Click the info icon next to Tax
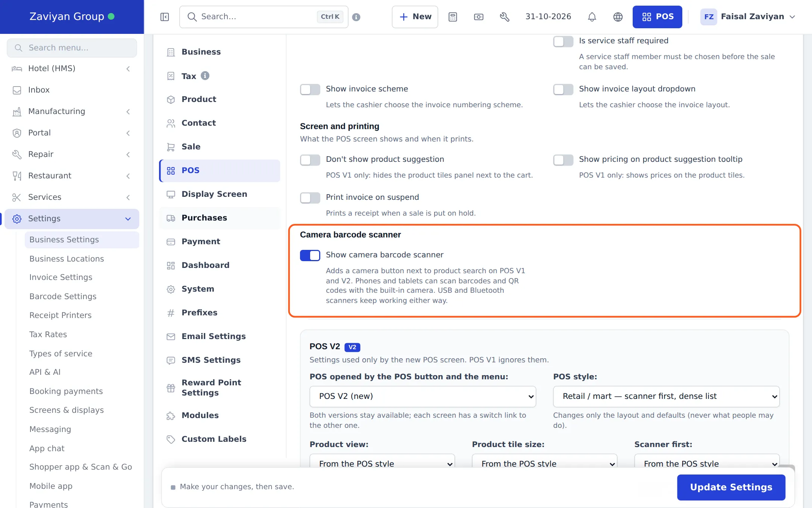812x508 pixels. (x=205, y=76)
